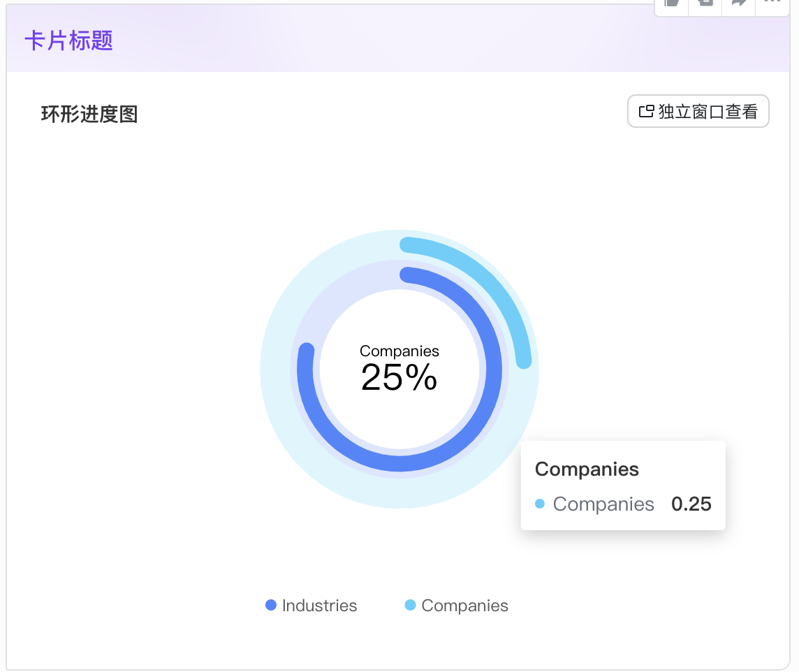Toggle the Companies legend item below chart
This screenshot has width=799, height=672.
tap(456, 605)
